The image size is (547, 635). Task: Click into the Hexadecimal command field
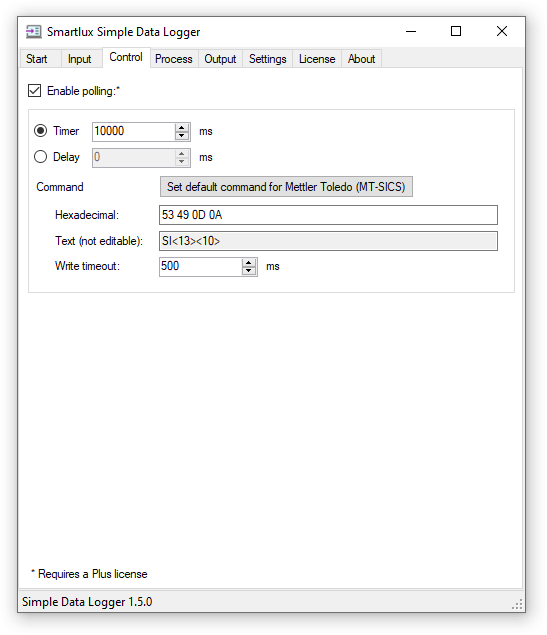(x=328, y=215)
